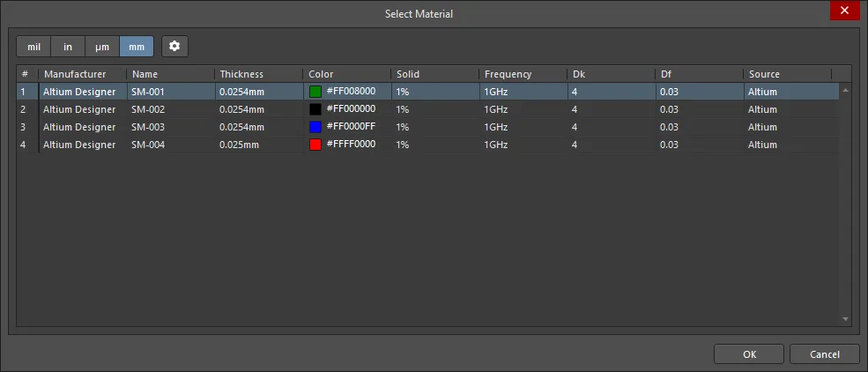Click the red SM-004 color swatch
868x372 pixels.
(x=315, y=145)
